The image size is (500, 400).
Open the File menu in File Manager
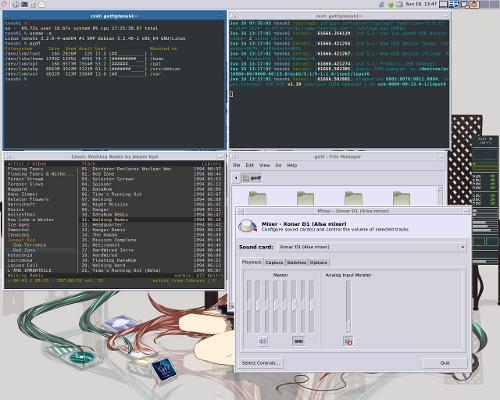point(237,165)
